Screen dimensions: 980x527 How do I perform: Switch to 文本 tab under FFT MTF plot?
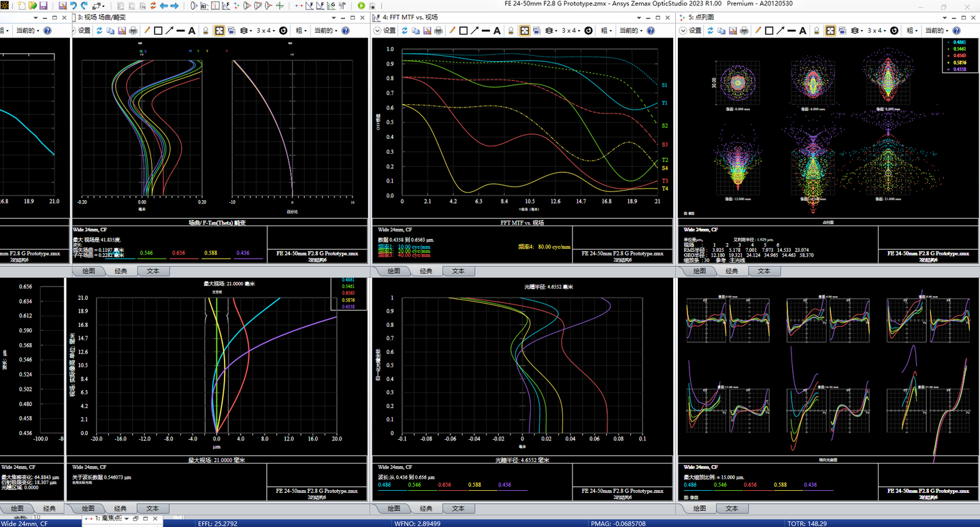pos(458,271)
